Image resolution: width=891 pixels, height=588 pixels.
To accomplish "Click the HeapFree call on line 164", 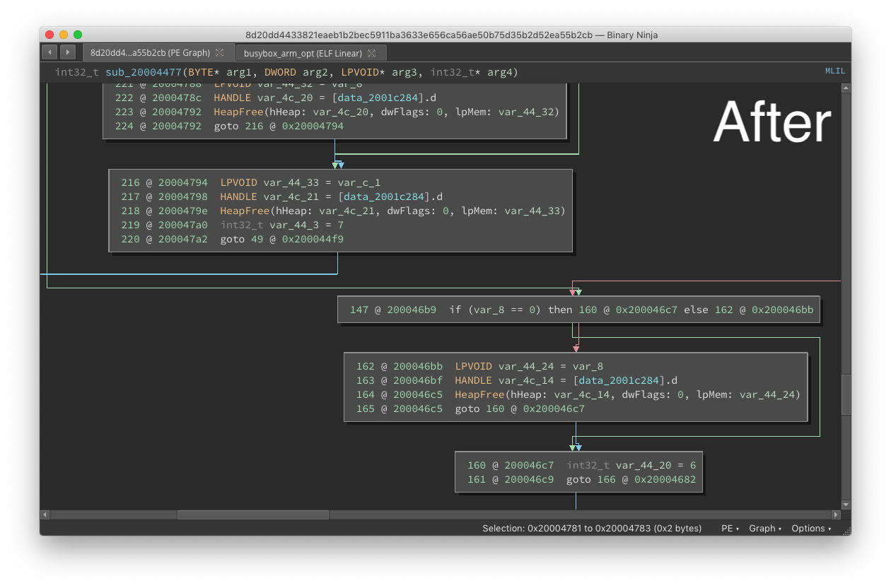I will (479, 394).
